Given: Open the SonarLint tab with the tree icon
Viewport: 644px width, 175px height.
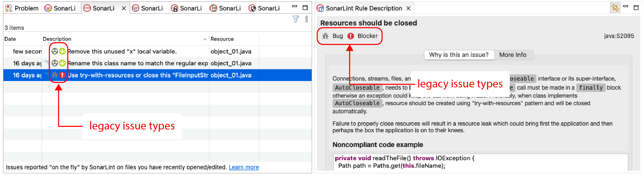Looking at the screenshot, I should coord(225,8).
